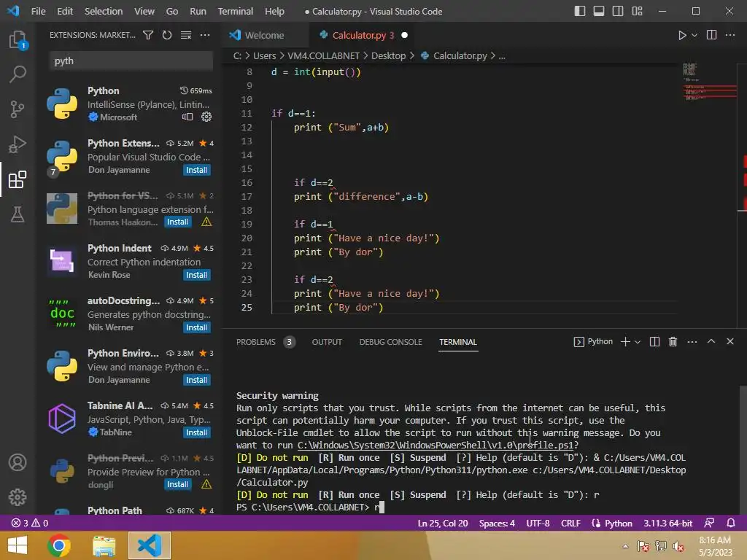This screenshot has height=560, width=747.
Task: Toggle the secondary side bar
Action: (618, 11)
